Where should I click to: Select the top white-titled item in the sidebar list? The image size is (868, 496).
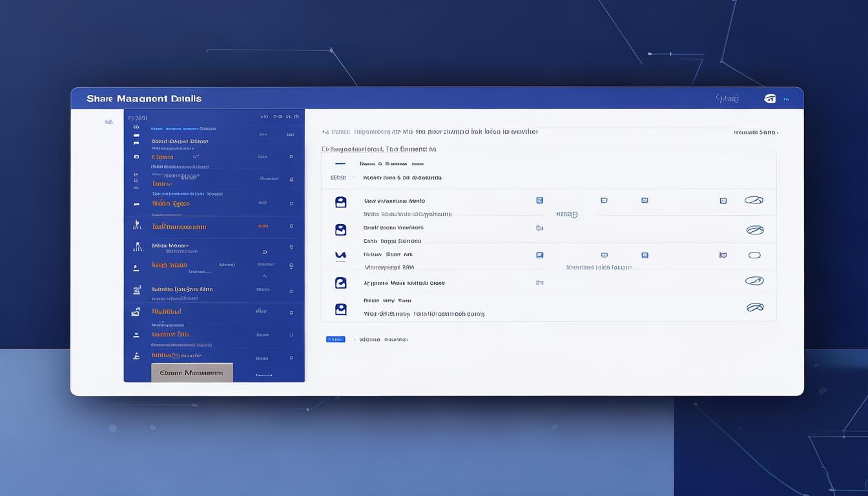point(180,141)
